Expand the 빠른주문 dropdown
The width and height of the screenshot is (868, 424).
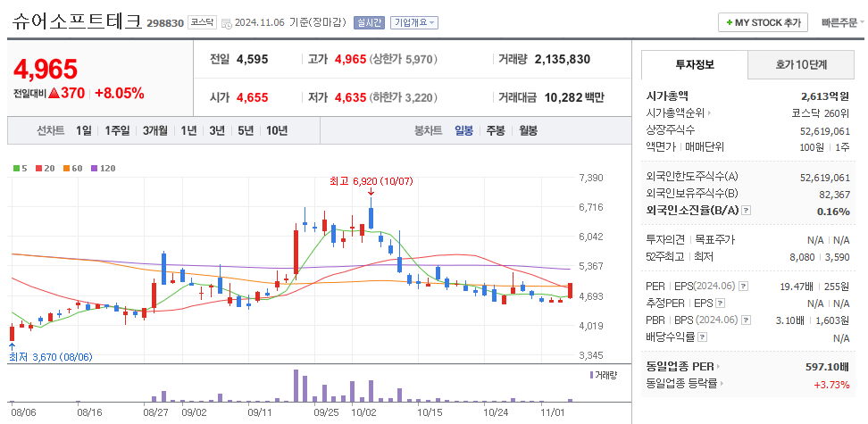842,22
